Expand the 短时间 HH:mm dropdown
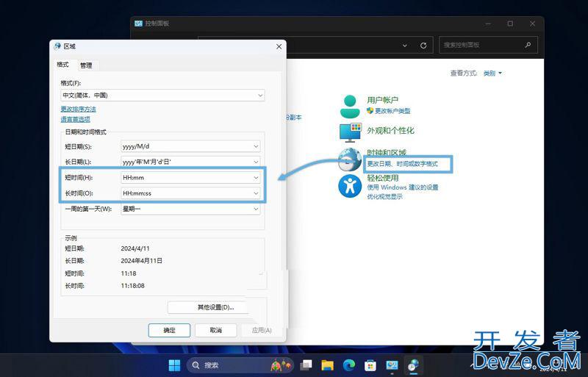The width and height of the screenshot is (588, 377). tap(190, 177)
